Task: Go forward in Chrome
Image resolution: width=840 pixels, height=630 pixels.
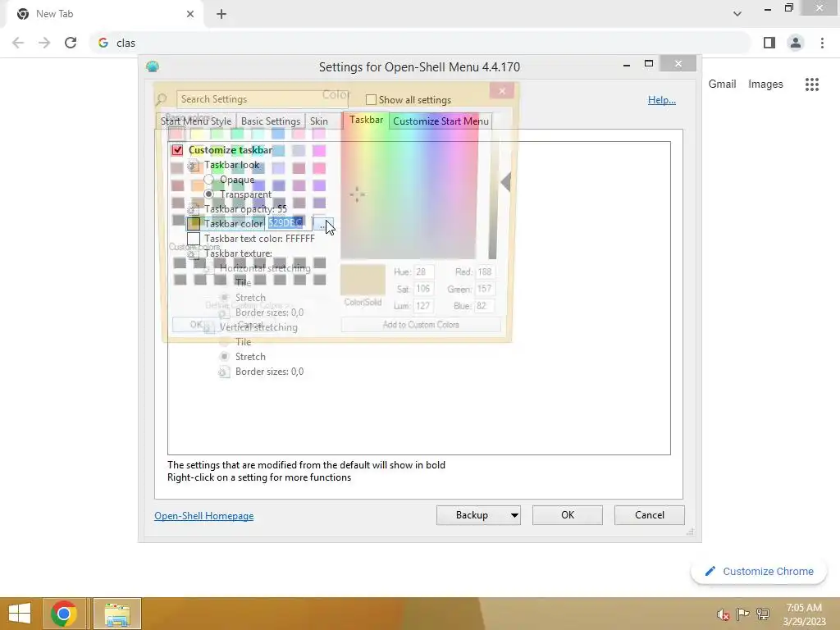Action: pyautogui.click(x=44, y=43)
